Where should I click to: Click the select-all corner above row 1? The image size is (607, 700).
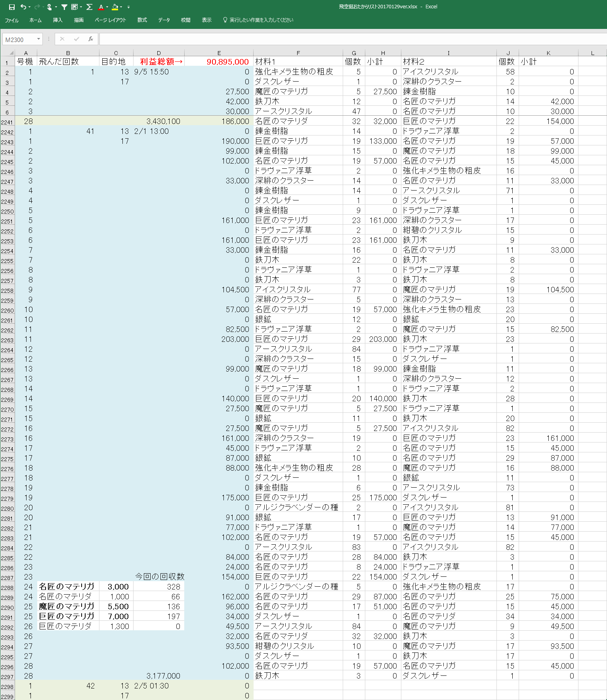point(11,53)
